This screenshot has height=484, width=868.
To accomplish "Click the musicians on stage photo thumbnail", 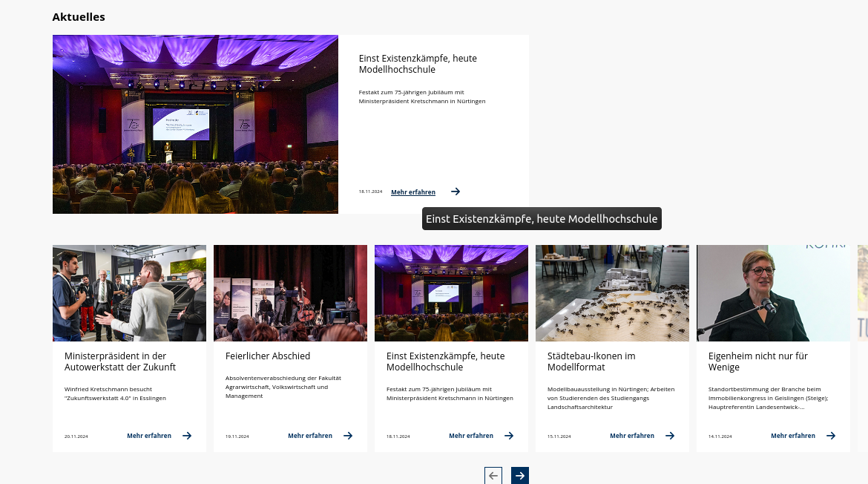I will click(290, 293).
